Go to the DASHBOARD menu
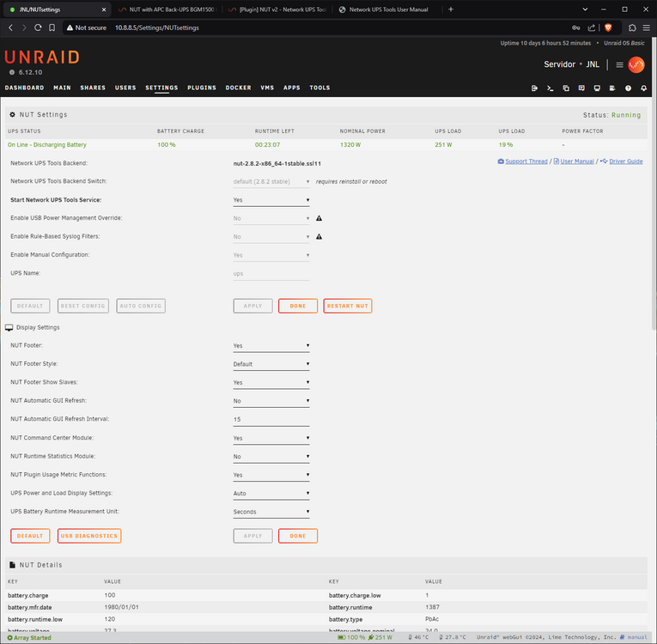 click(x=24, y=88)
